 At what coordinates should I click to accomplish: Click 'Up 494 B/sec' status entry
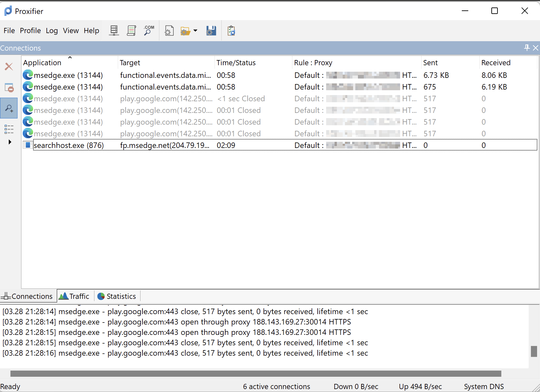coord(420,386)
